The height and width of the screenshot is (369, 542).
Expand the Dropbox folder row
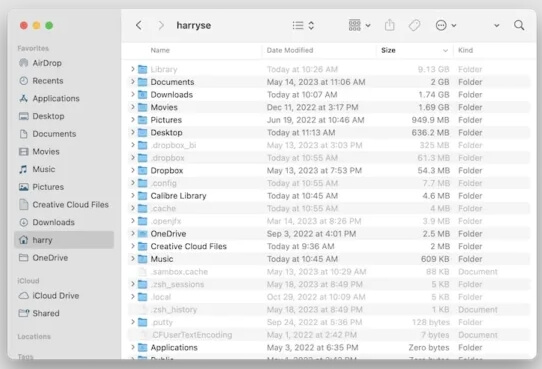coord(133,170)
